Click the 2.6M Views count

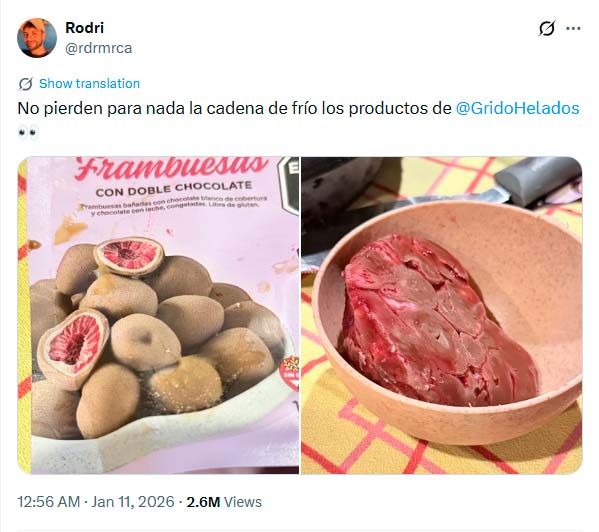(x=224, y=501)
